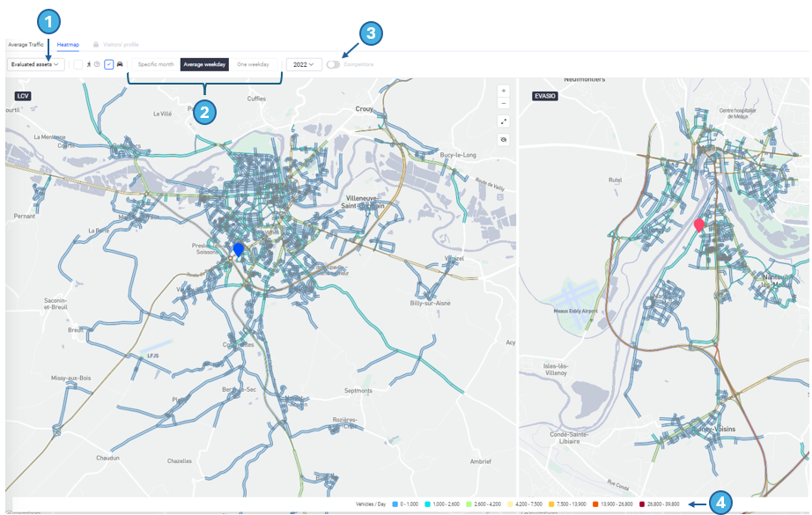Choose the One weekday option

(x=253, y=64)
